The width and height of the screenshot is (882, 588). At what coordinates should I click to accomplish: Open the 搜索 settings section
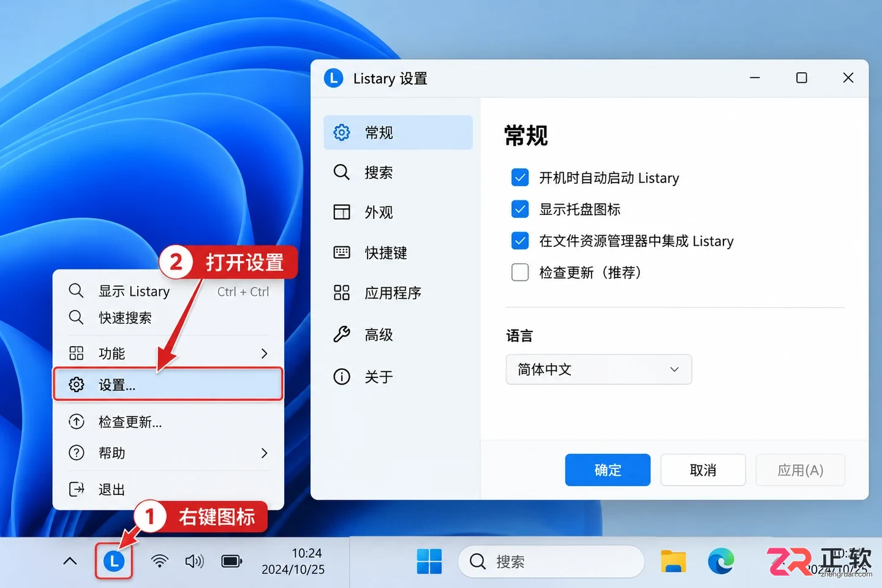coord(398,172)
